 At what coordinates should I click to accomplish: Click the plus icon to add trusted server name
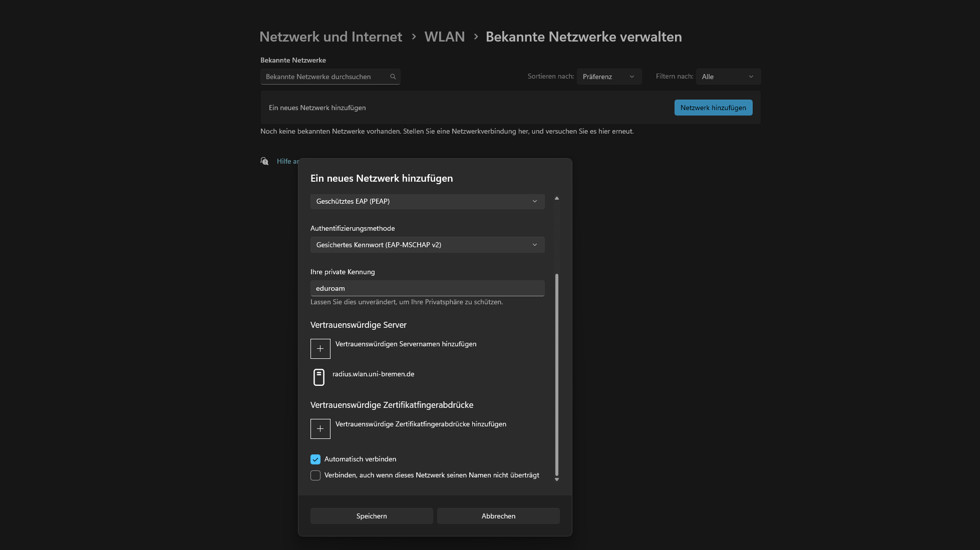tap(320, 349)
